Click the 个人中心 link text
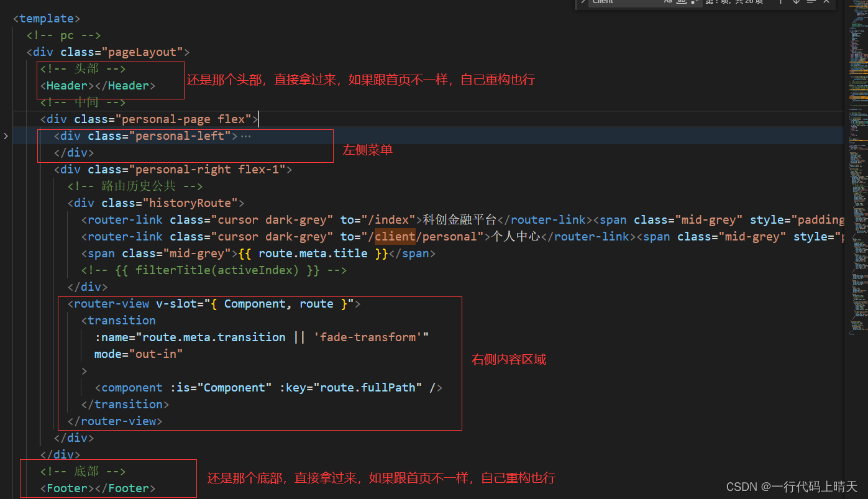This screenshot has width=868, height=499. tap(515, 237)
